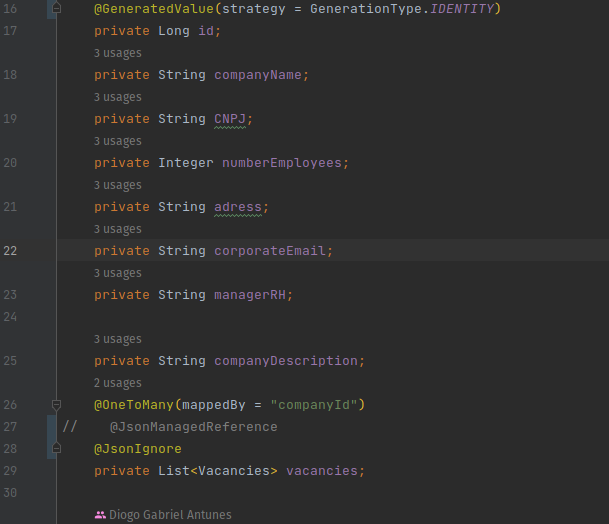Place the caret on the misspelled adress field

[238, 207]
